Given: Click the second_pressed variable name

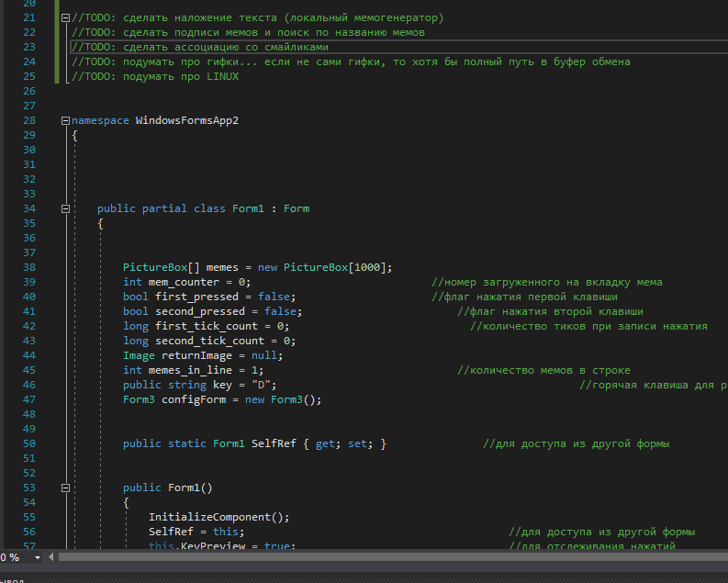Looking at the screenshot, I should pyautogui.click(x=202, y=311).
